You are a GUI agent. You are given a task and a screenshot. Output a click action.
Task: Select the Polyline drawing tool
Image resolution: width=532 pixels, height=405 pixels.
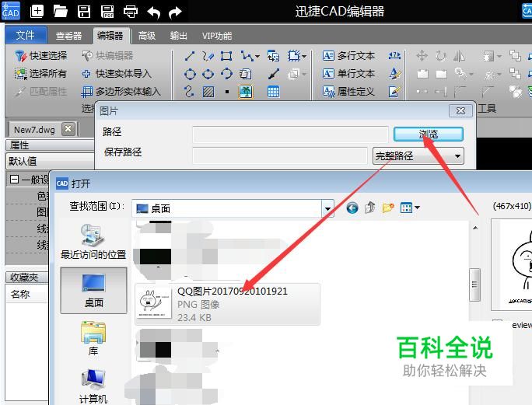click(247, 56)
